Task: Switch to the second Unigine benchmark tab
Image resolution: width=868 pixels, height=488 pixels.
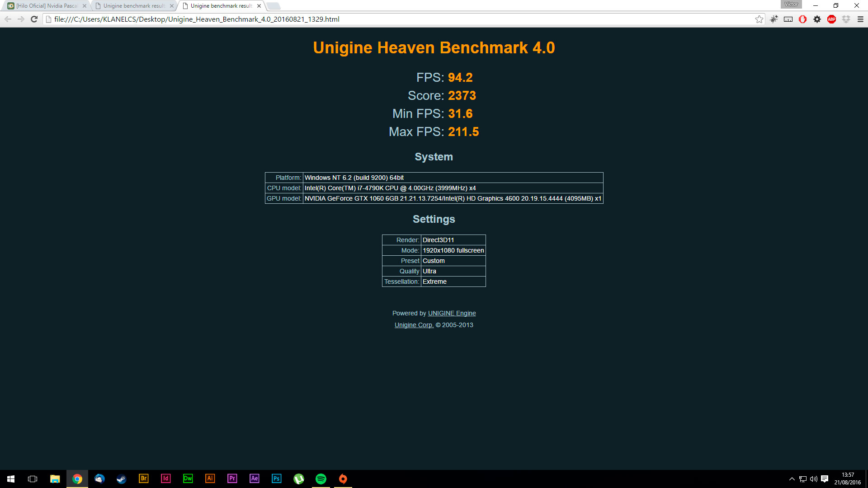Action: (134, 6)
